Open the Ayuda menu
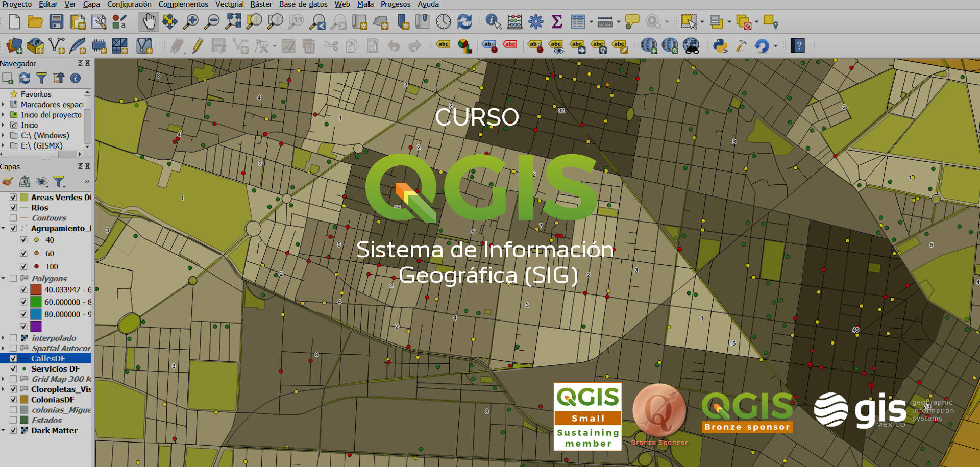 (x=428, y=4)
